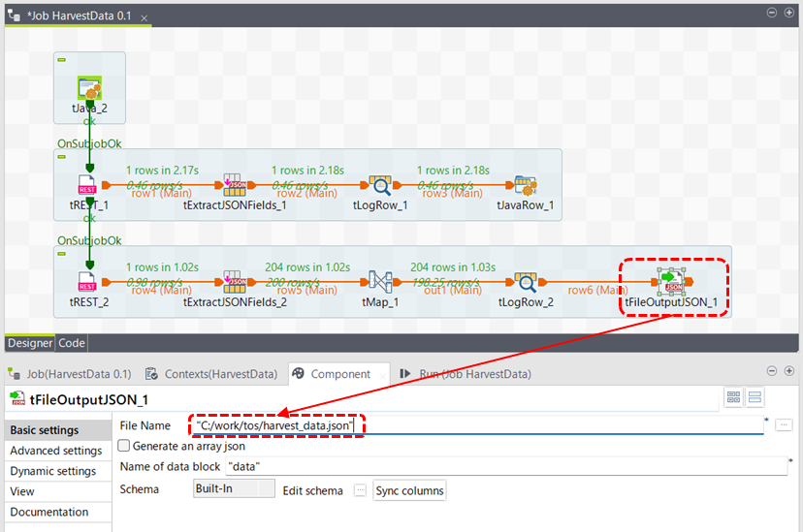Minimize the designer editor panel
803x532 pixels.
click(x=771, y=13)
